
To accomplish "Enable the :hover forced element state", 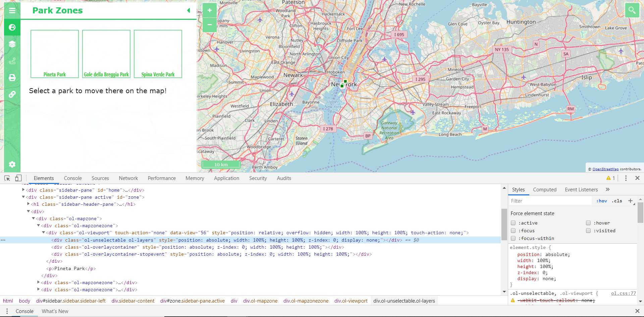I will pyautogui.click(x=588, y=223).
